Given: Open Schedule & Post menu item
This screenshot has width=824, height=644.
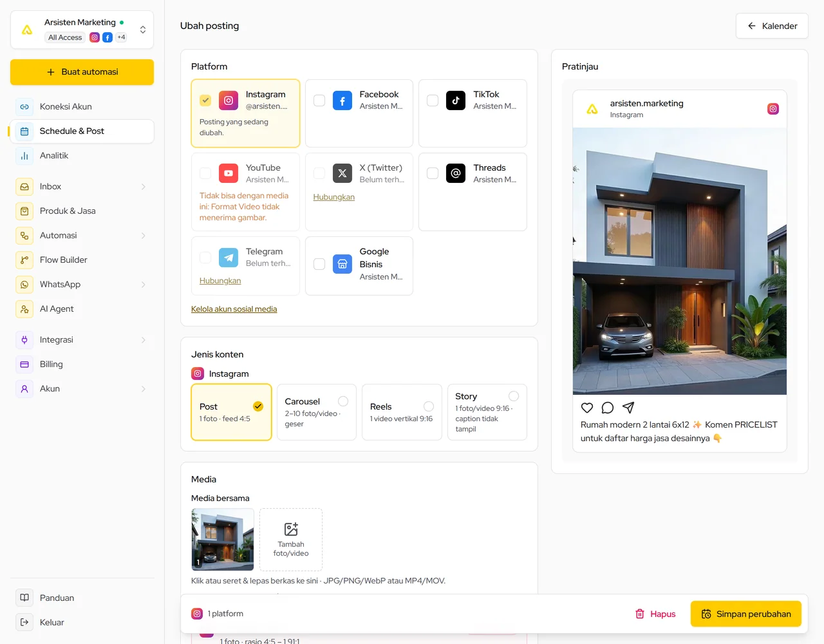Looking at the screenshot, I should tap(82, 131).
